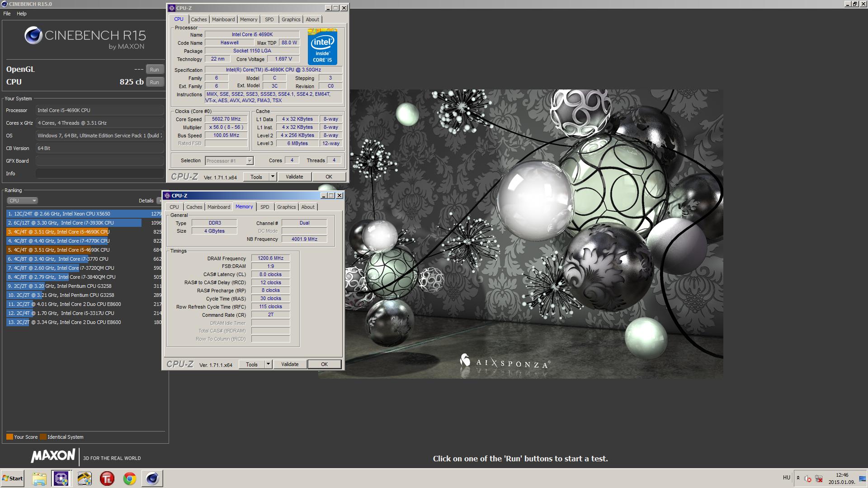The height and width of the screenshot is (488, 868).
Task: Select SPD tab in upper CPU-Z
Action: tap(269, 19)
